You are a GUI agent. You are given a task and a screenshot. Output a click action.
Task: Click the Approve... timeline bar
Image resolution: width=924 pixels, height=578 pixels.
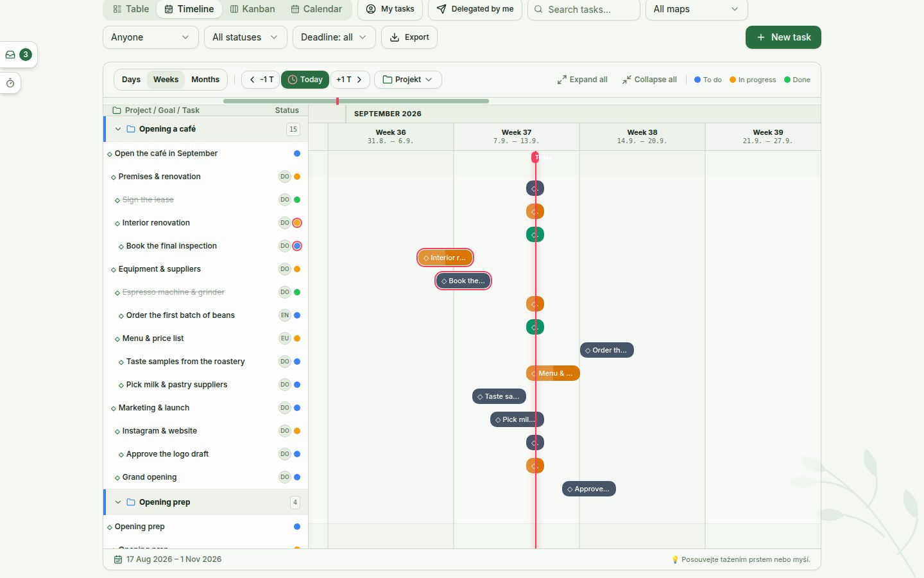(589, 489)
